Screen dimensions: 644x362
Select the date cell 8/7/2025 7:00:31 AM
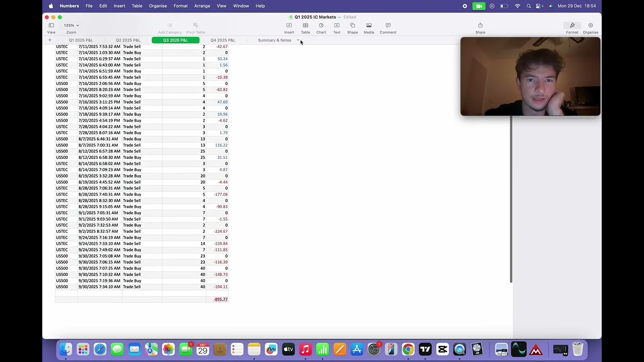[100, 145]
